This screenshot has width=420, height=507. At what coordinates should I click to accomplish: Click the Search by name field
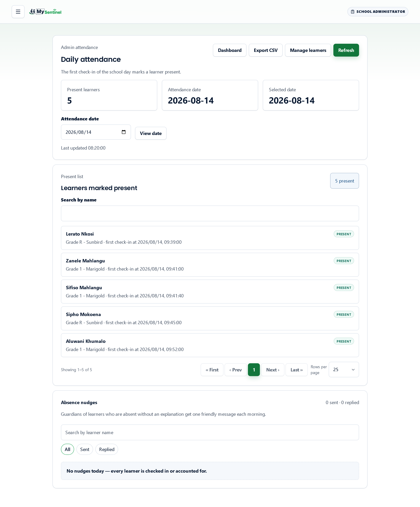pos(210,213)
